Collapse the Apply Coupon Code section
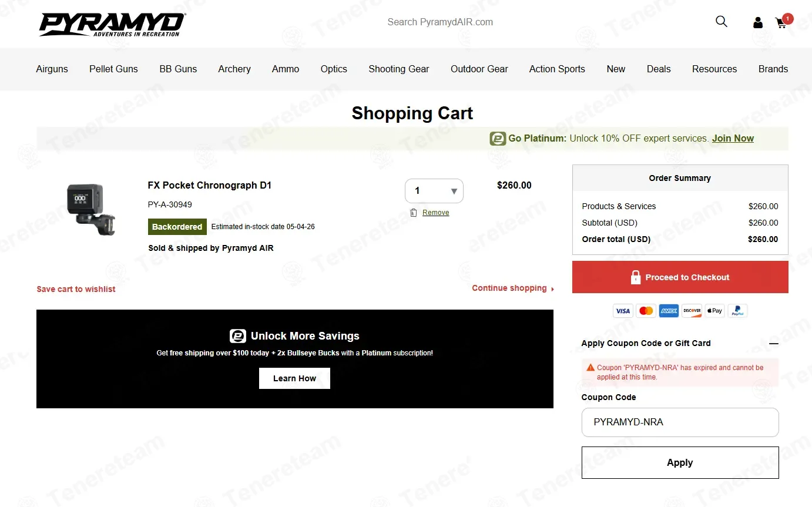 [774, 343]
